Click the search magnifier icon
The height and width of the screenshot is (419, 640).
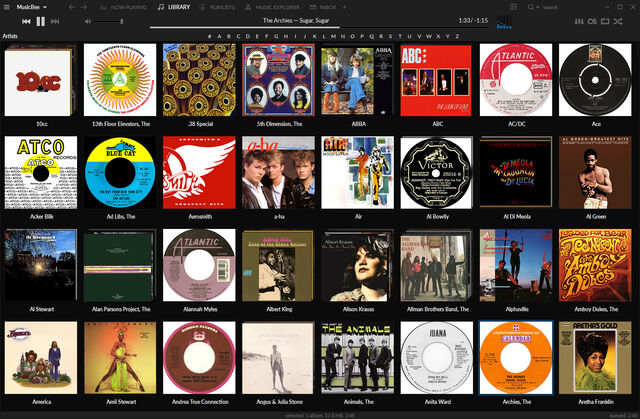(530, 7)
